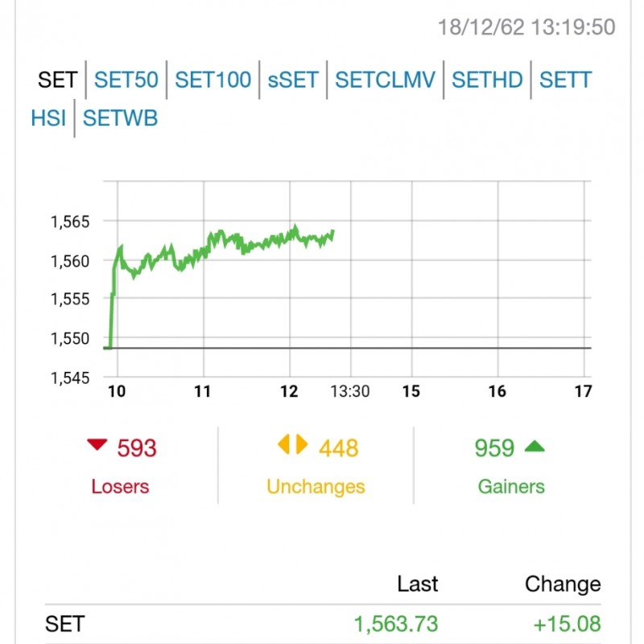Select the SET index tab
This screenshot has width=644, height=644.
tap(57, 80)
